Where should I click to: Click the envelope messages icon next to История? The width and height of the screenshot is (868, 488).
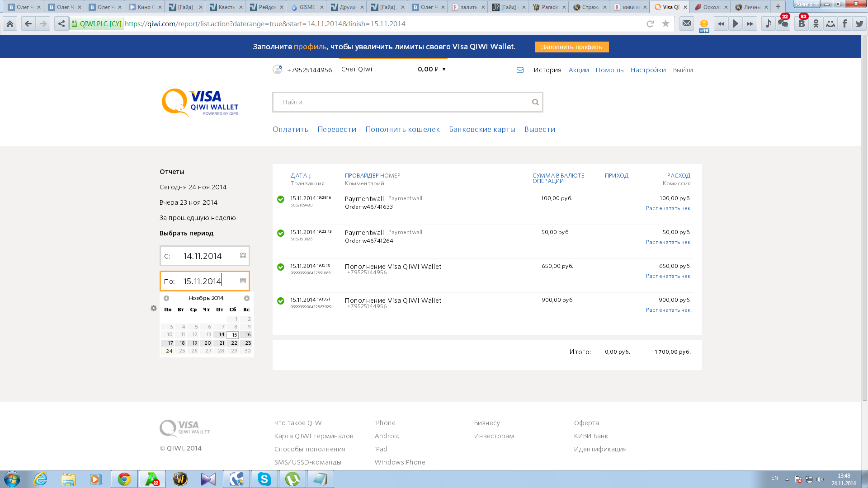pos(520,70)
